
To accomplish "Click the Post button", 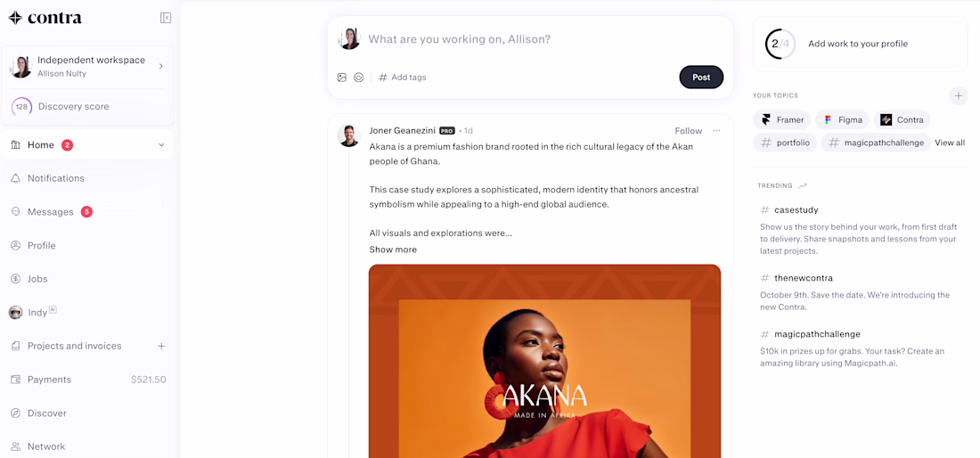I will coord(701,78).
